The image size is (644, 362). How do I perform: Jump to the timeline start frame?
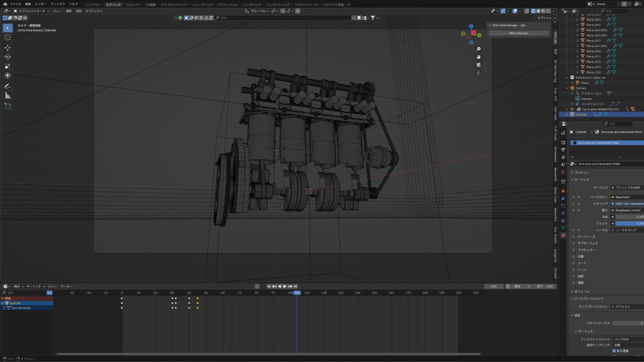[269, 287]
